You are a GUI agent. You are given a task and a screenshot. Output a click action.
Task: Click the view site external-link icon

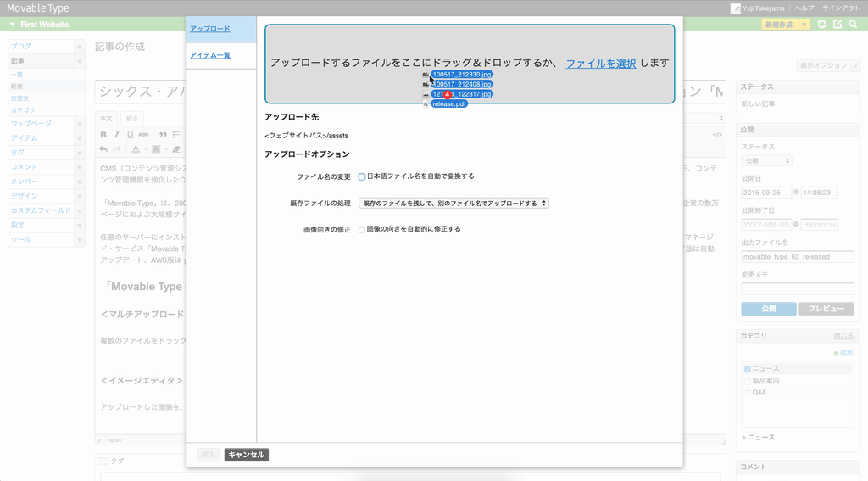coord(837,25)
